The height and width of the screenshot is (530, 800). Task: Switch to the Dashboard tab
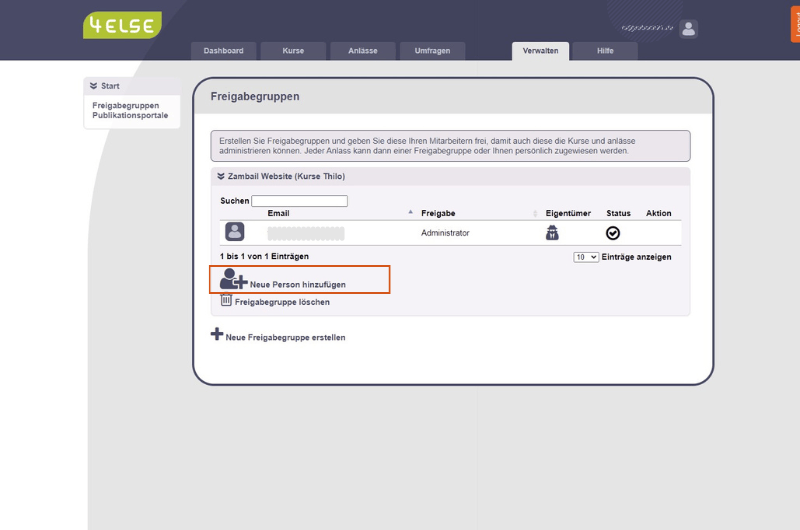pyautogui.click(x=224, y=51)
